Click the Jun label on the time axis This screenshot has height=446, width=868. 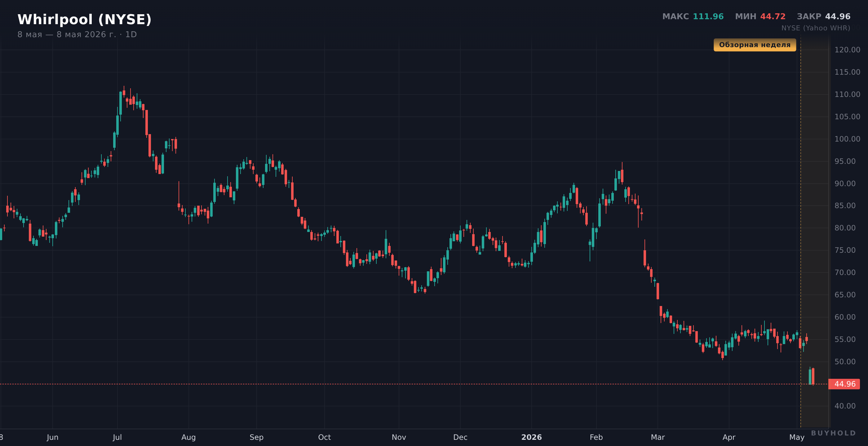click(53, 437)
